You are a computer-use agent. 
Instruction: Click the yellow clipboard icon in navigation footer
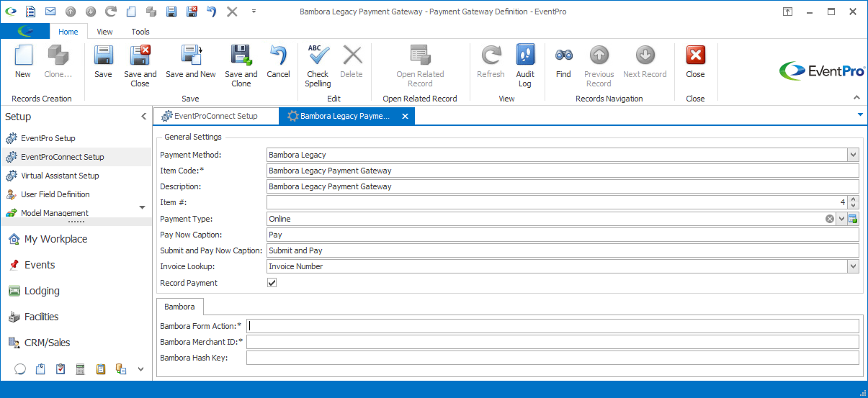point(101,369)
